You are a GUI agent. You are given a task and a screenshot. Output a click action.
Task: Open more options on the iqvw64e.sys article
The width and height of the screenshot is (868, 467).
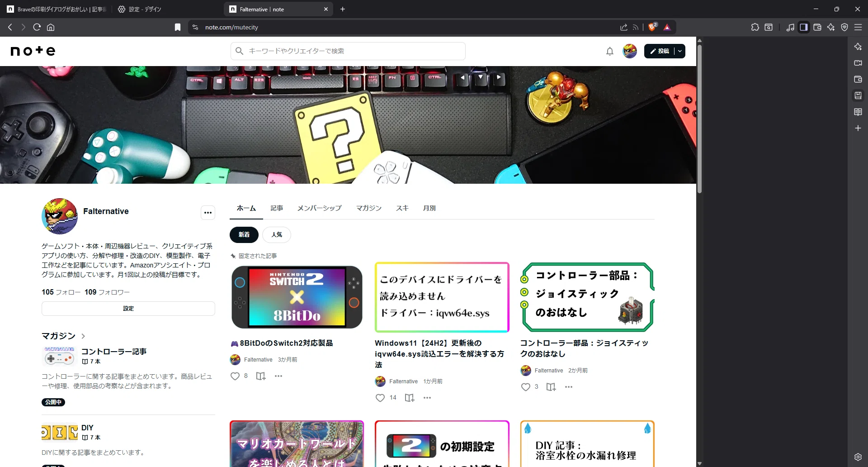pos(427,398)
